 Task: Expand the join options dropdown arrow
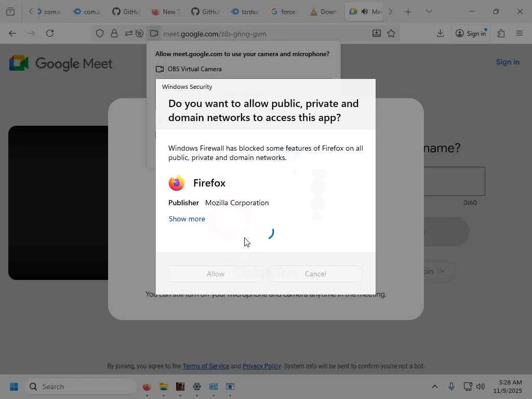tap(442, 271)
